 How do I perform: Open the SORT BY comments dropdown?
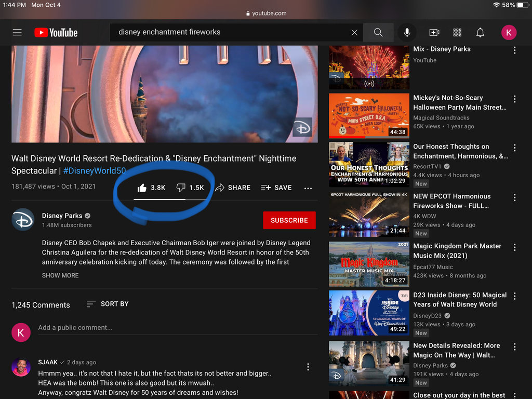[108, 304]
